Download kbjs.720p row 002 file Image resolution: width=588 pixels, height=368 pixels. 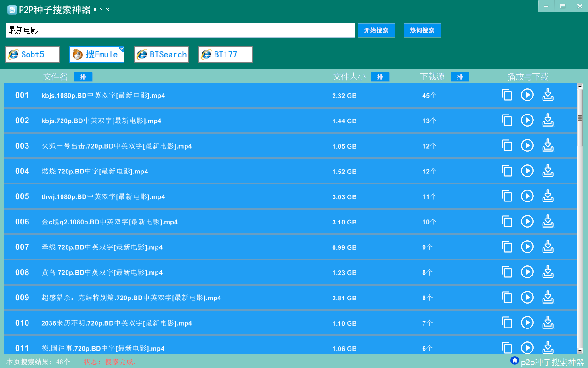[x=548, y=121]
